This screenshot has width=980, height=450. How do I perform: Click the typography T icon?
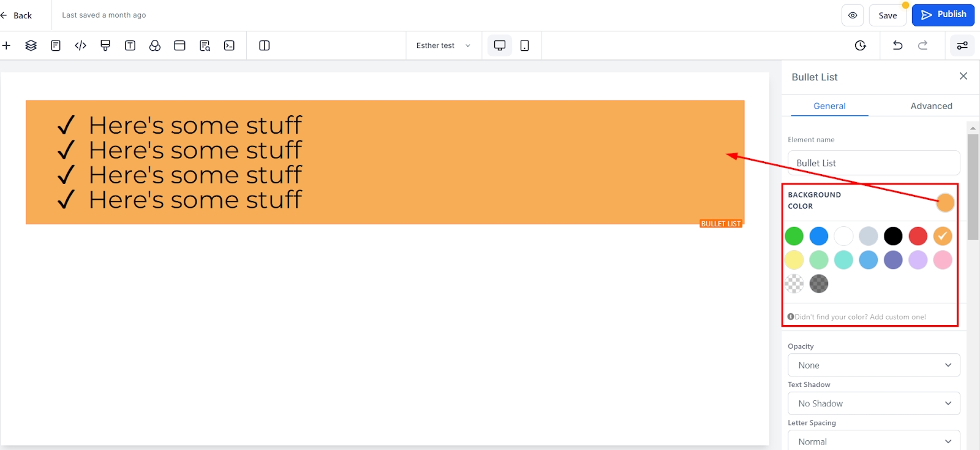pyautogui.click(x=130, y=45)
